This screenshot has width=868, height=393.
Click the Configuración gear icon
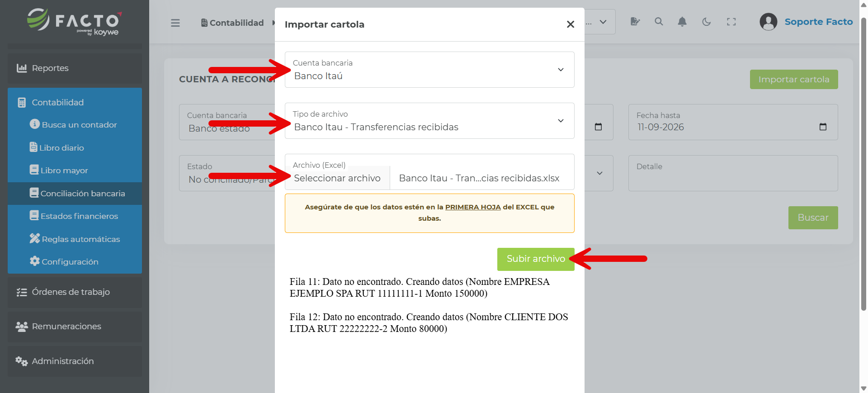point(35,261)
